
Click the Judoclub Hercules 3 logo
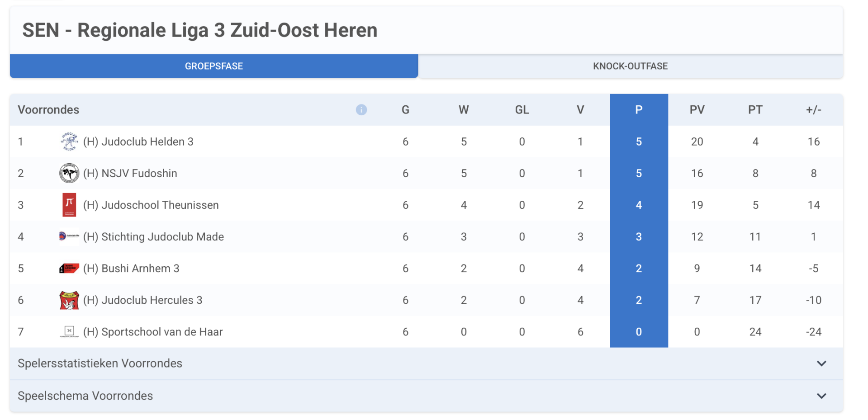(x=69, y=300)
